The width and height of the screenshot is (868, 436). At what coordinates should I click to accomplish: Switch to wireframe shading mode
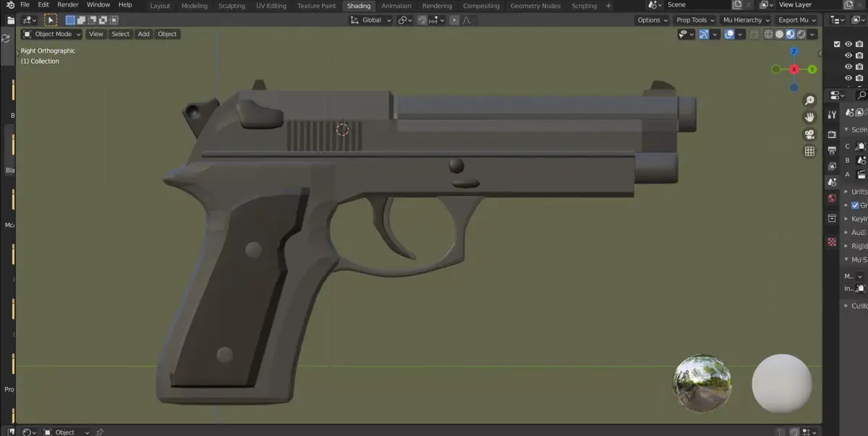[768, 34]
